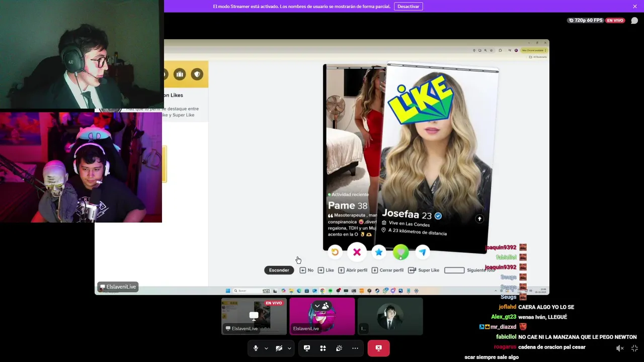
Task: Click the green heart Like button
Action: (400, 252)
